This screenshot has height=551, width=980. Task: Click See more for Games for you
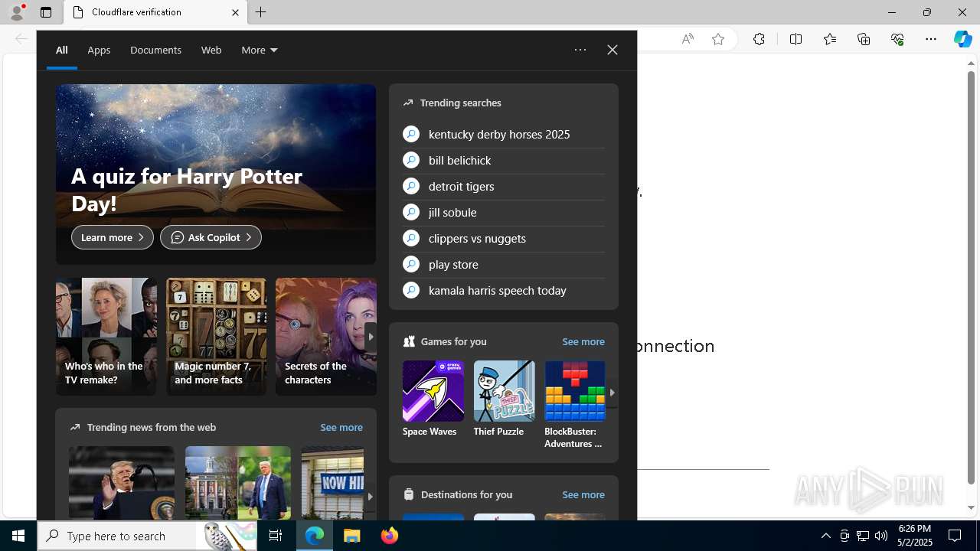pyautogui.click(x=583, y=342)
